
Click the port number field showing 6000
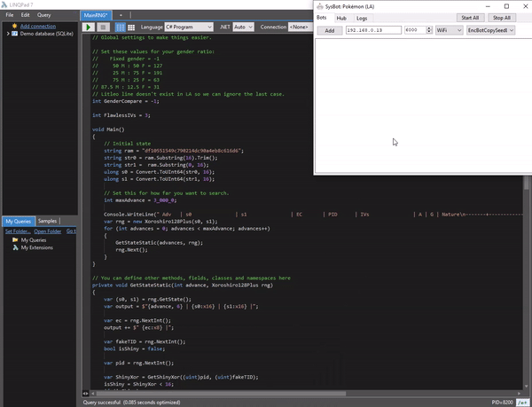415,30
